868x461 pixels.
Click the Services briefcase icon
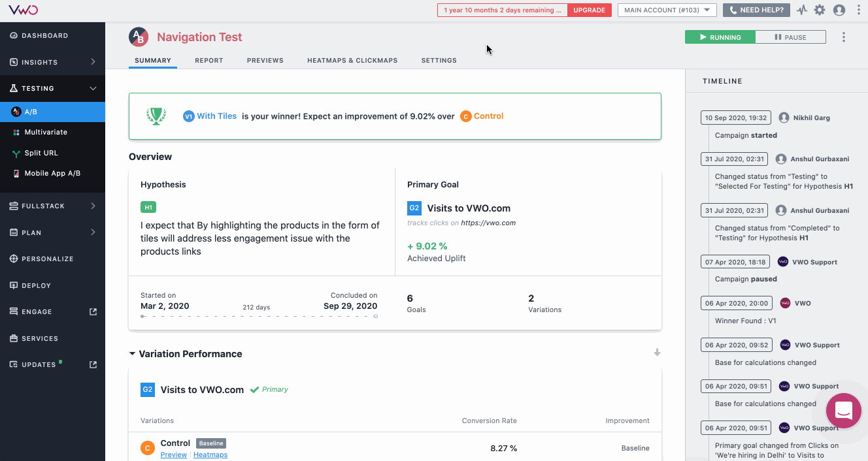click(14, 338)
